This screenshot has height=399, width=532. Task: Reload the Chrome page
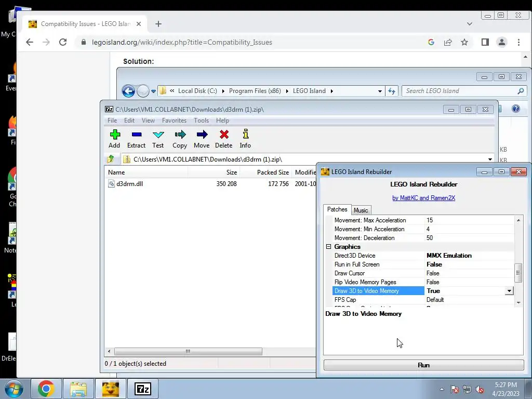pyautogui.click(x=63, y=42)
